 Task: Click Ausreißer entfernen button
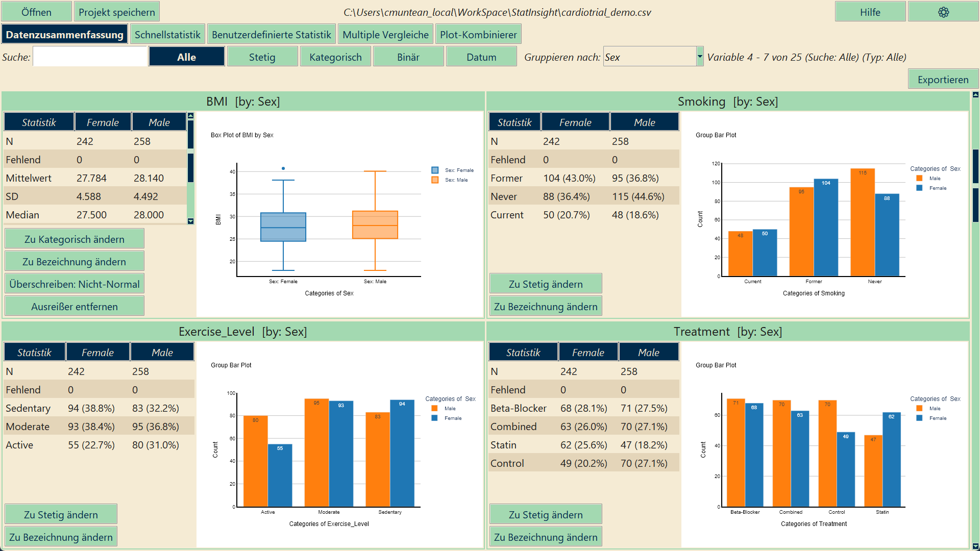(75, 306)
